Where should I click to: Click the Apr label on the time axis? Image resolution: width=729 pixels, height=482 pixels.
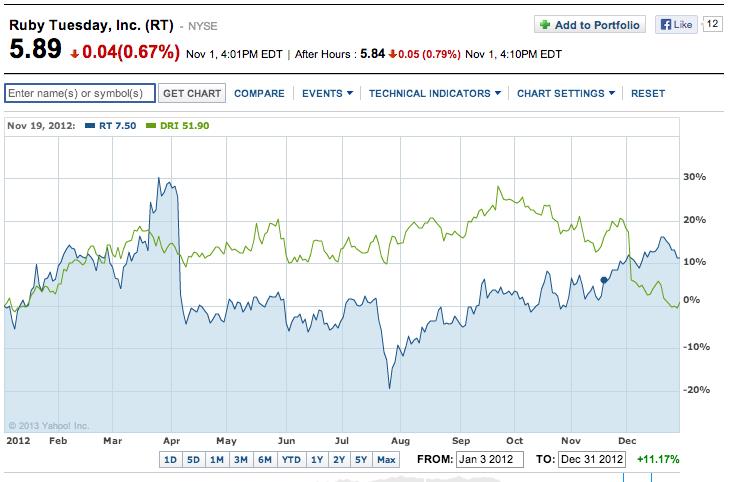(x=172, y=441)
